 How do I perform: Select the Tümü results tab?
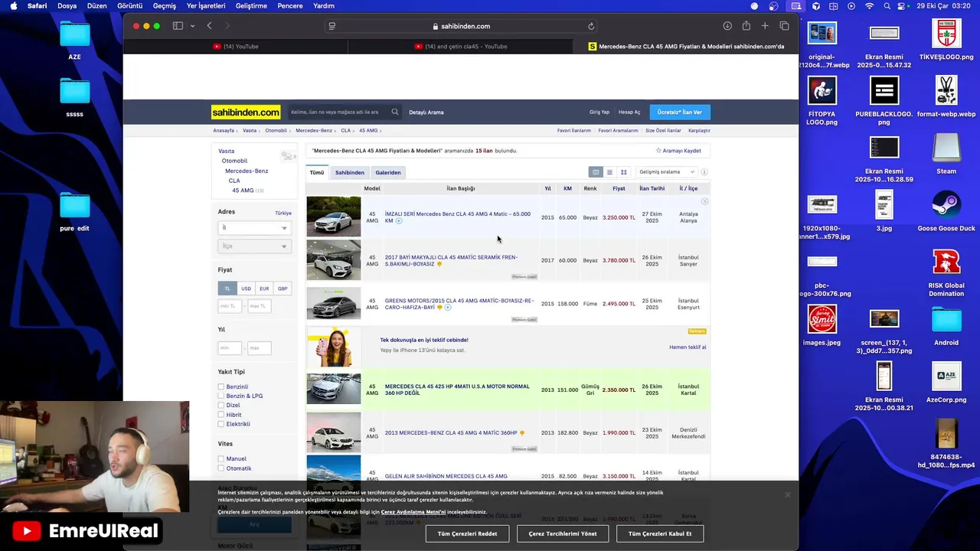tap(317, 172)
